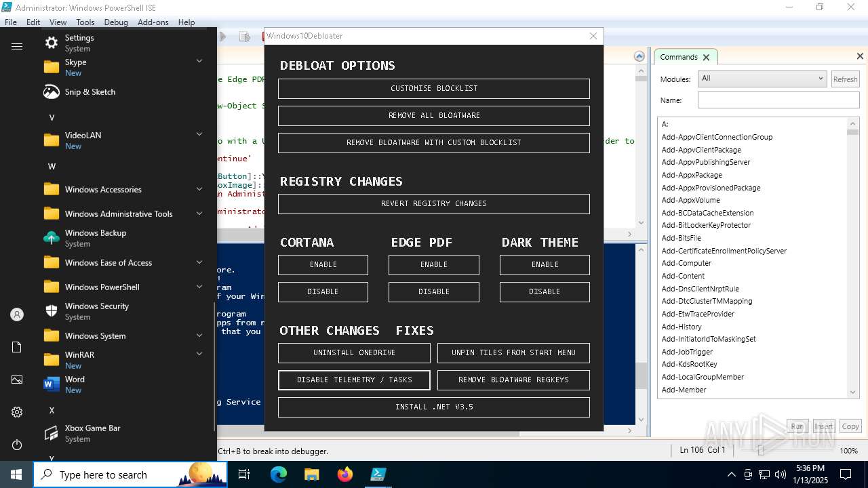The width and height of the screenshot is (868, 488).
Task: Select Add-Computer in commands list
Action: point(686,263)
